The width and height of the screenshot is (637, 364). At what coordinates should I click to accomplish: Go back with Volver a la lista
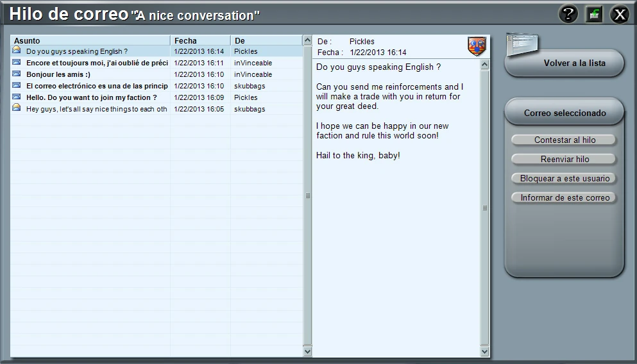(565, 63)
